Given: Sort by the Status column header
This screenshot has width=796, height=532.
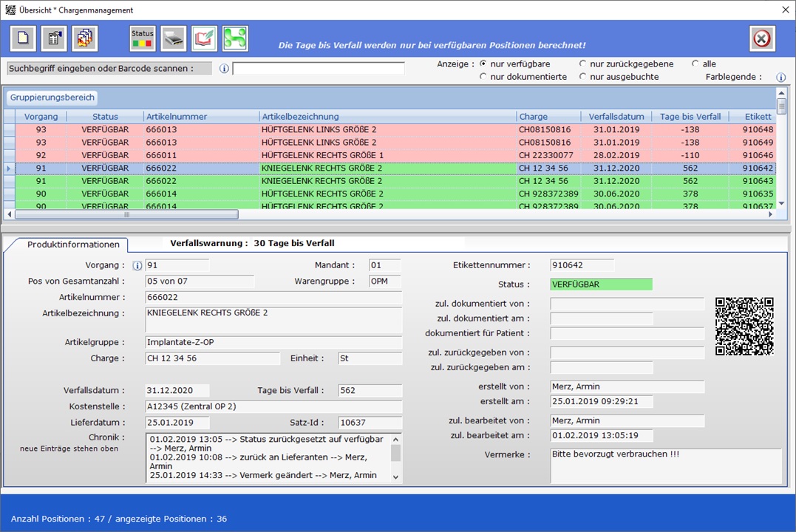Looking at the screenshot, I should pyautogui.click(x=105, y=117).
